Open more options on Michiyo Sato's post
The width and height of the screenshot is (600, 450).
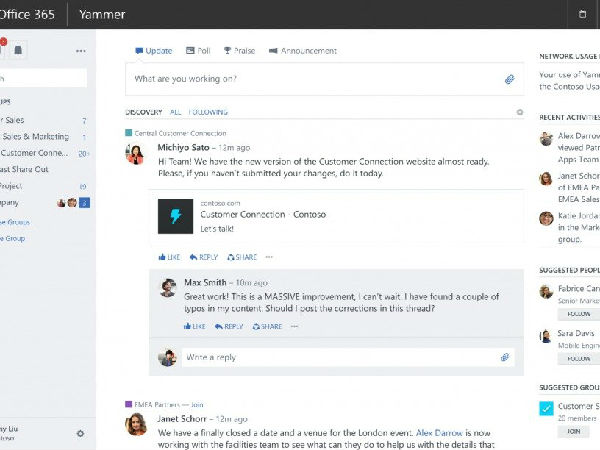pos(269,257)
